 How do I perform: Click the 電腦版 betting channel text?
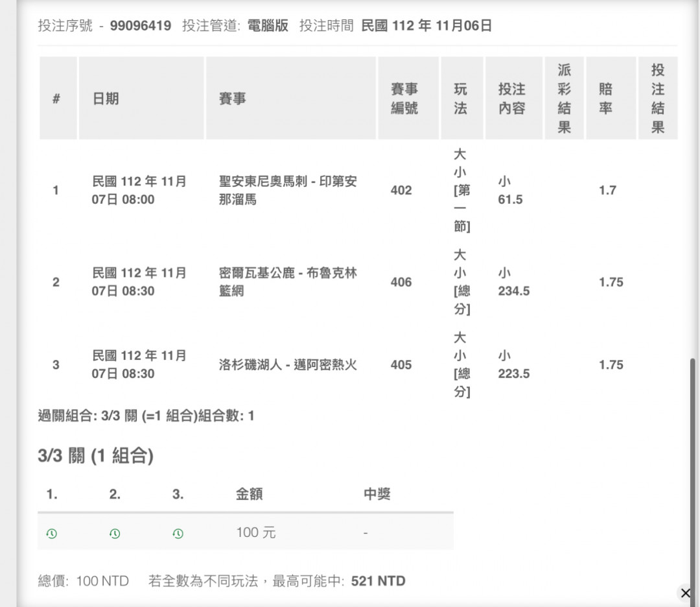click(268, 25)
